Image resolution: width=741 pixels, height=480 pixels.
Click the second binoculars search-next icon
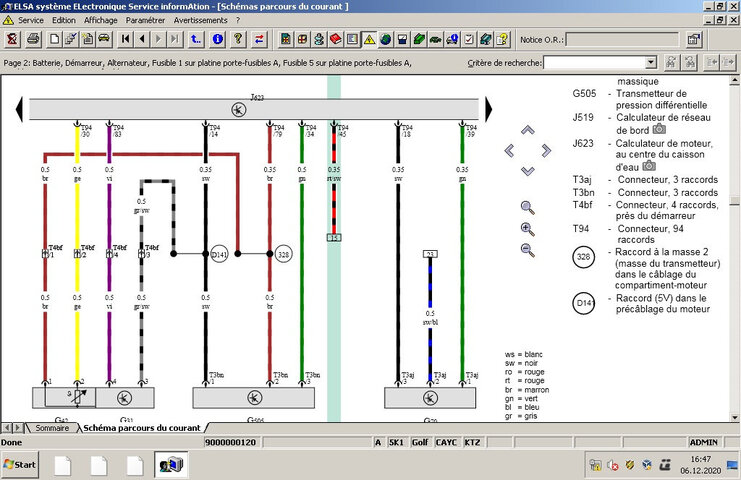[689, 62]
